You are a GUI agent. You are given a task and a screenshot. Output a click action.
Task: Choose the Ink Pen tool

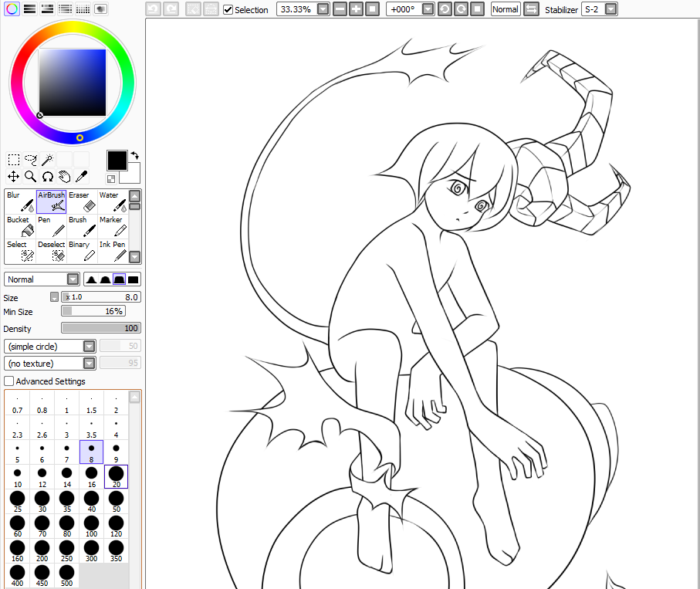pyautogui.click(x=113, y=251)
